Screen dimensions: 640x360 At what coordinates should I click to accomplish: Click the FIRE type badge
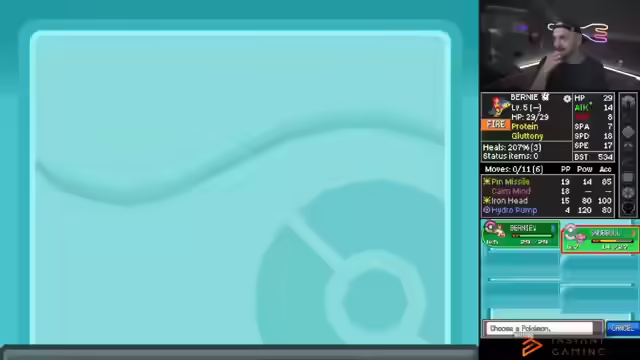(x=496, y=124)
